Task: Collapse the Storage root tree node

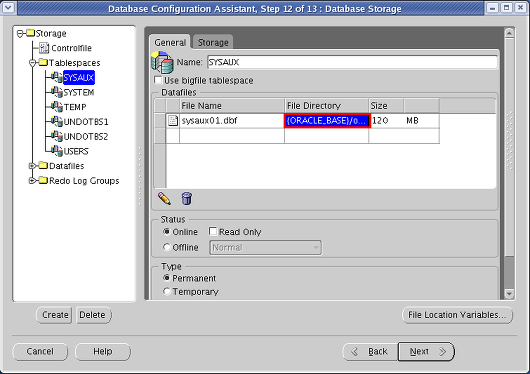Action: click(20, 33)
